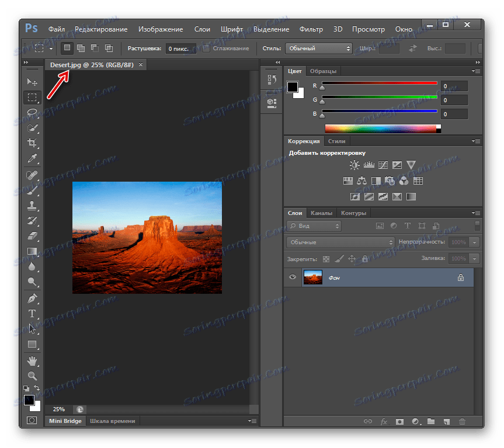Screen dimensions: 504x448
Task: Switch to the Каналы tab
Action: click(321, 213)
